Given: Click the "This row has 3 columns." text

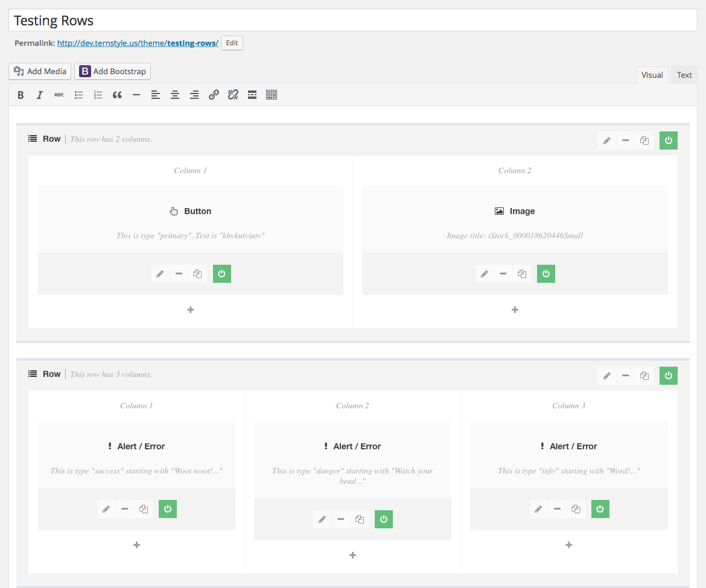Looking at the screenshot, I should pyautogui.click(x=111, y=375).
